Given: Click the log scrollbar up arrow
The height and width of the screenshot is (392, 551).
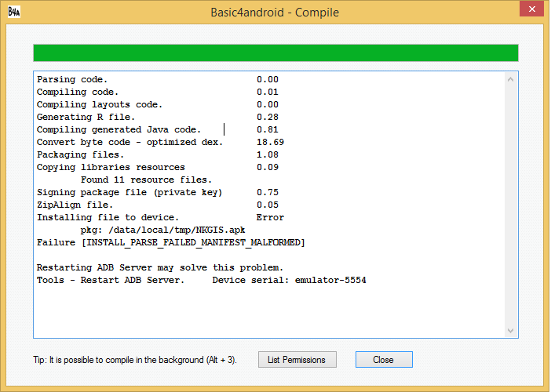Looking at the screenshot, I should [511, 80].
